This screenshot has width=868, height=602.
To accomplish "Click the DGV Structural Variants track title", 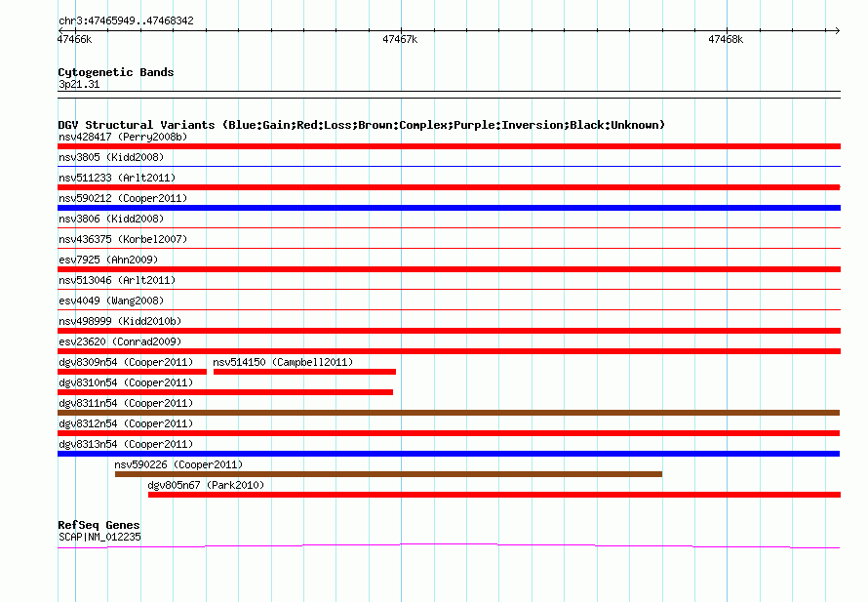I will click(x=361, y=125).
